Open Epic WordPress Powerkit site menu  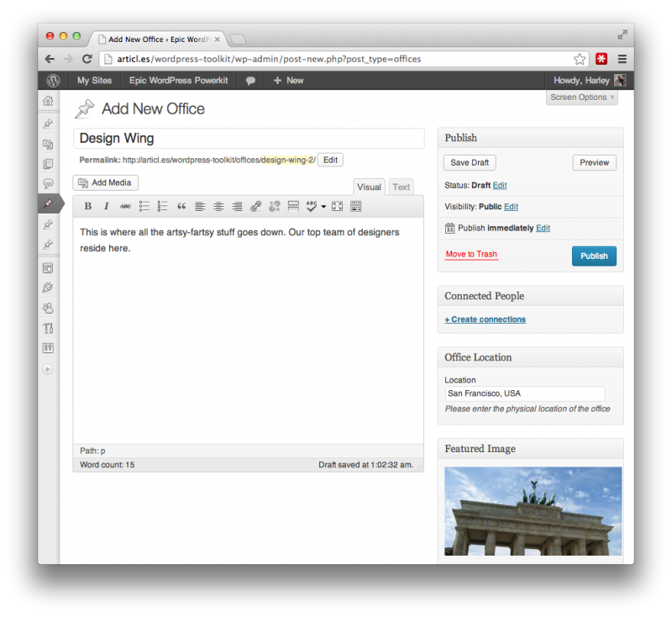(178, 80)
